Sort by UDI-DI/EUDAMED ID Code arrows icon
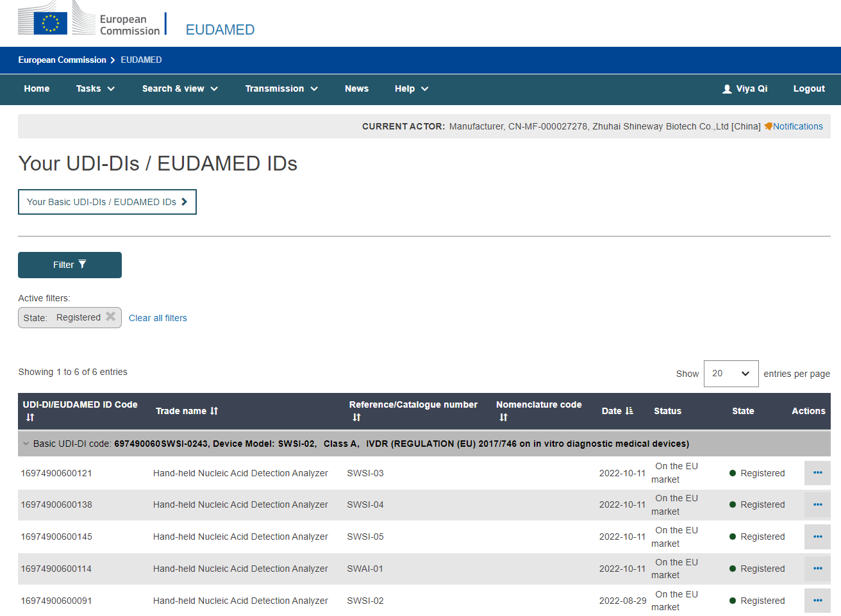 pos(30,417)
